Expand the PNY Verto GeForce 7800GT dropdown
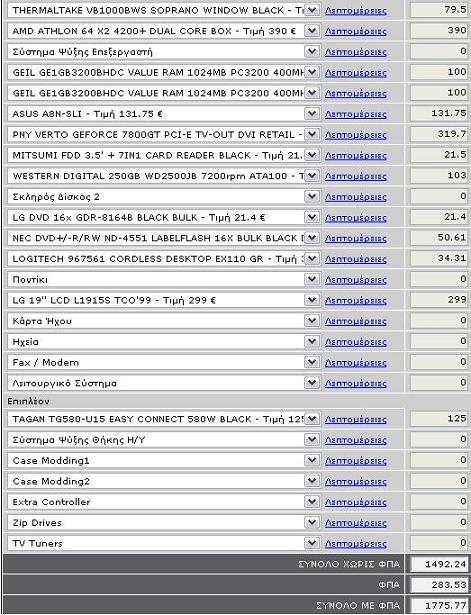 coord(312,135)
